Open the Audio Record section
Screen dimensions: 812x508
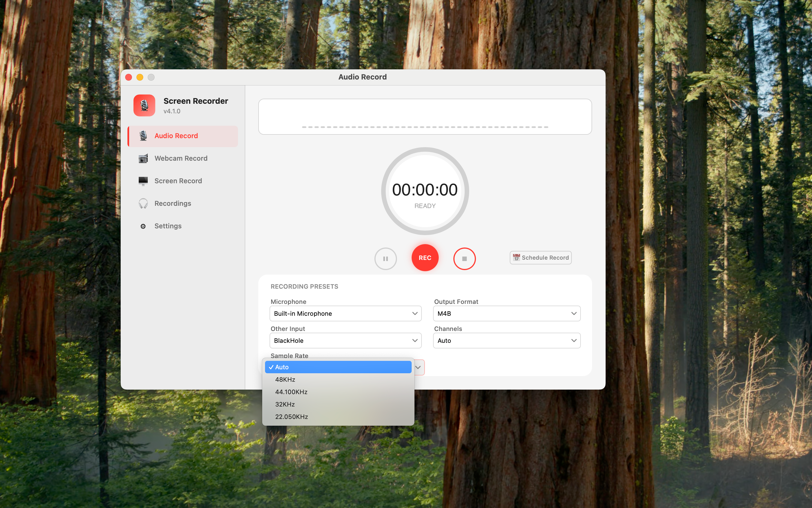click(183, 136)
